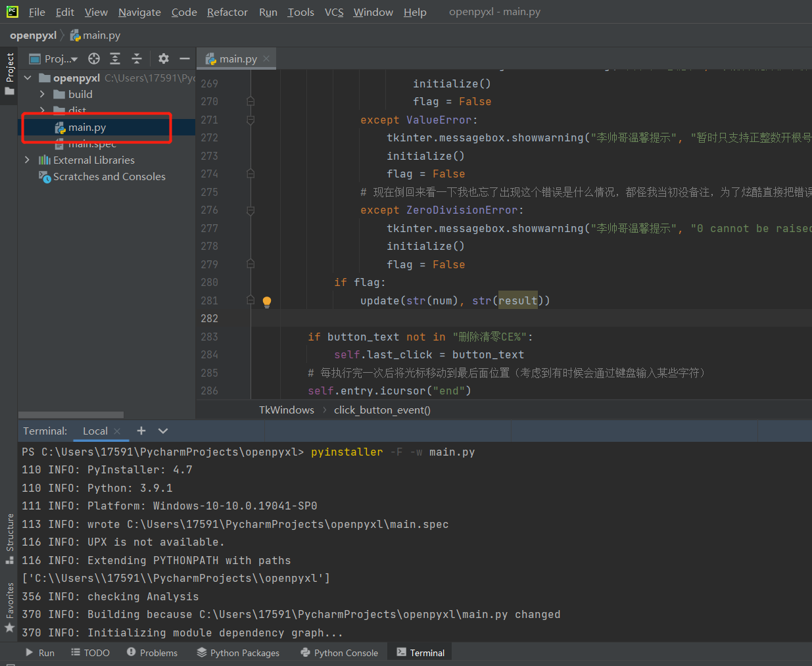Open the Tools menu
The height and width of the screenshot is (666, 812).
[x=301, y=12]
